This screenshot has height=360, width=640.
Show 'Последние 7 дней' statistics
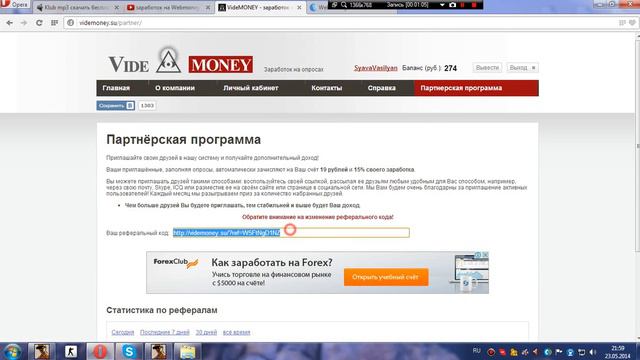164,332
